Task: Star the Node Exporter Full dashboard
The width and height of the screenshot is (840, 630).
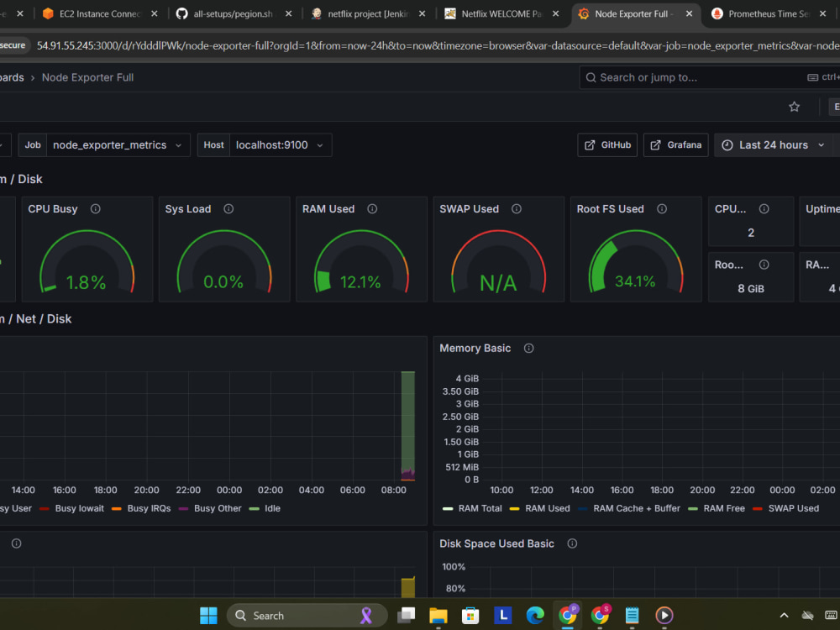Action: tap(794, 107)
